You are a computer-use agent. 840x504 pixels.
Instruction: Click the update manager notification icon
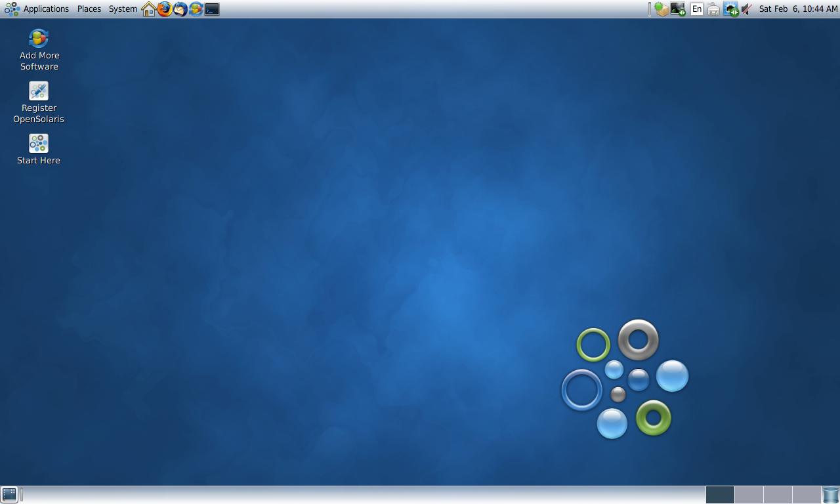click(x=661, y=9)
